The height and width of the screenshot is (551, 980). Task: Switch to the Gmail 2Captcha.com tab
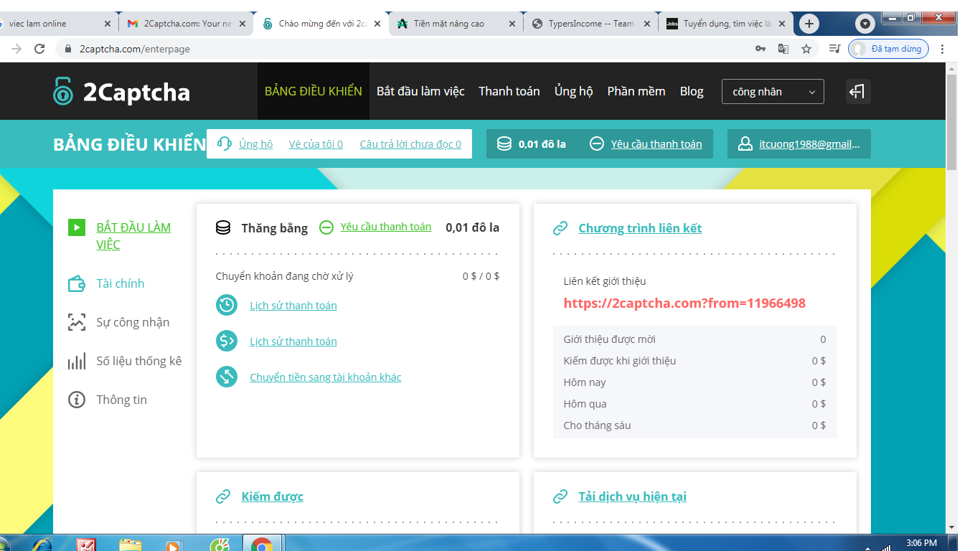click(x=185, y=24)
